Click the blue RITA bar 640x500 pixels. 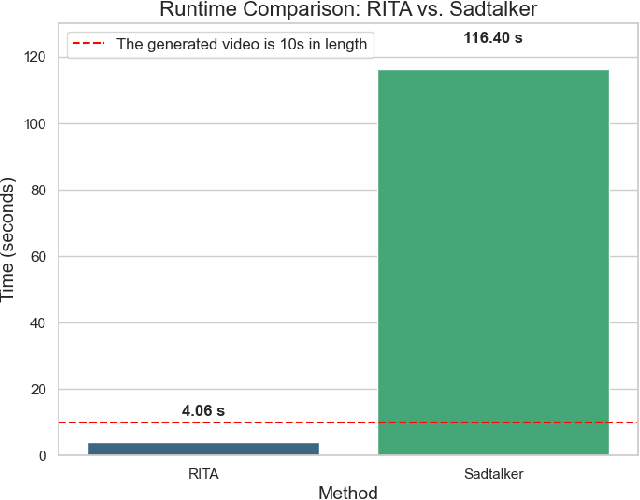203,449
